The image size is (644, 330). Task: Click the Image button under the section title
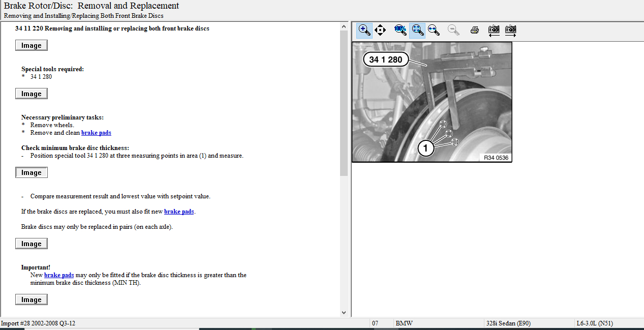pyautogui.click(x=32, y=45)
